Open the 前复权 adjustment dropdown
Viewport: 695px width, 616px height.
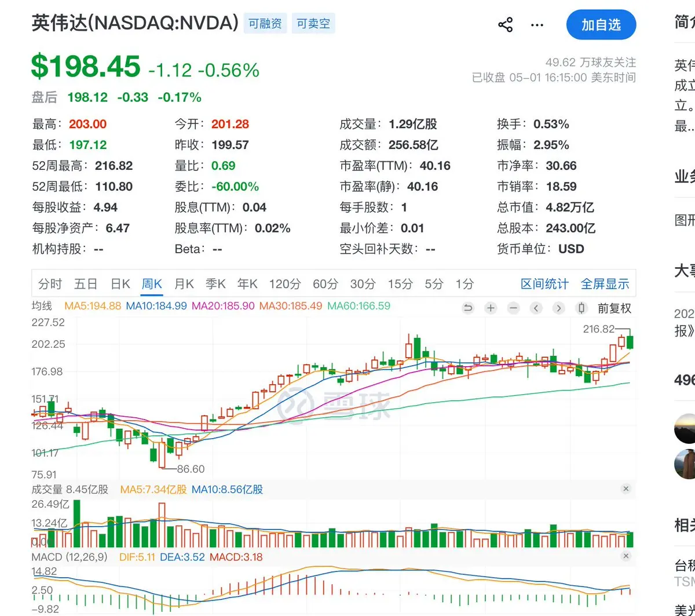point(614,308)
